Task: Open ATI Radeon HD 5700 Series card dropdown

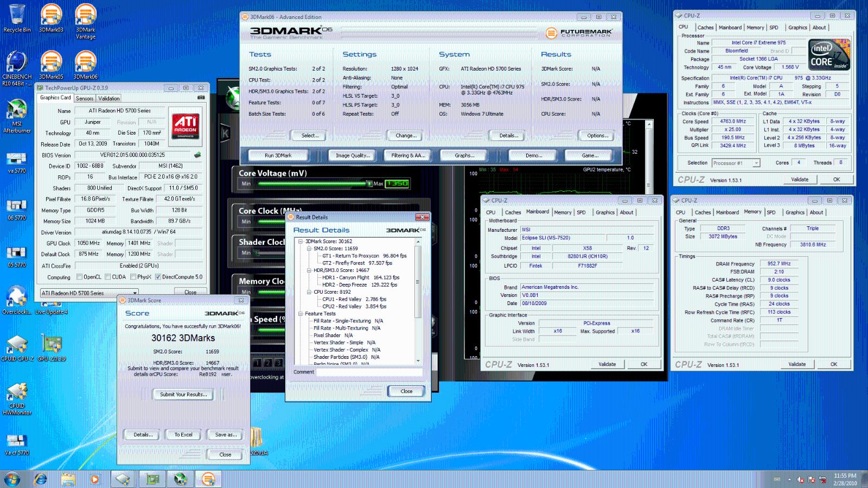Action: [x=89, y=293]
